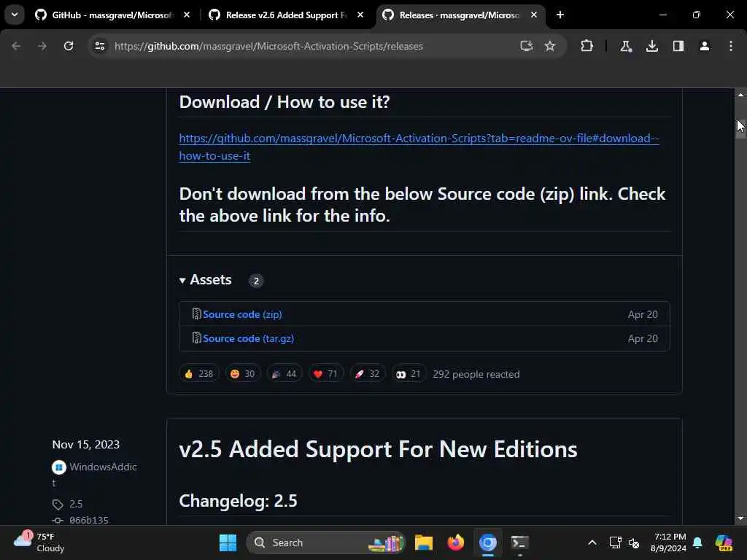Toggle the heart reaction 71
The width and height of the screenshot is (747, 560).
pyautogui.click(x=326, y=374)
